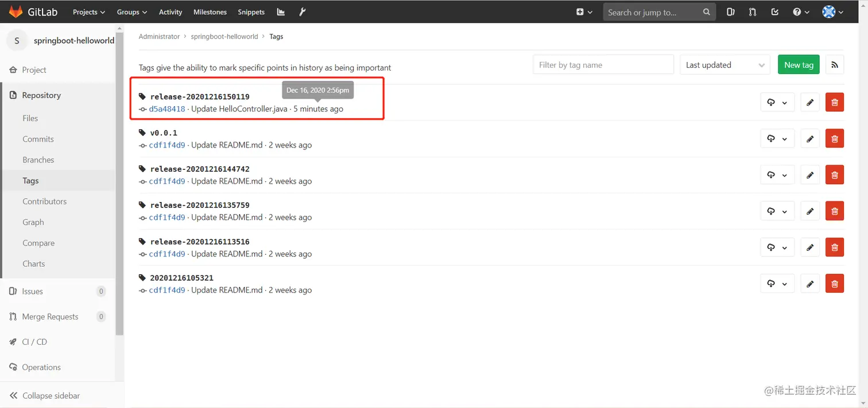Image resolution: width=868 pixels, height=408 pixels.
Task: Open download dropdown for release-20201216150119
Action: [x=777, y=102]
